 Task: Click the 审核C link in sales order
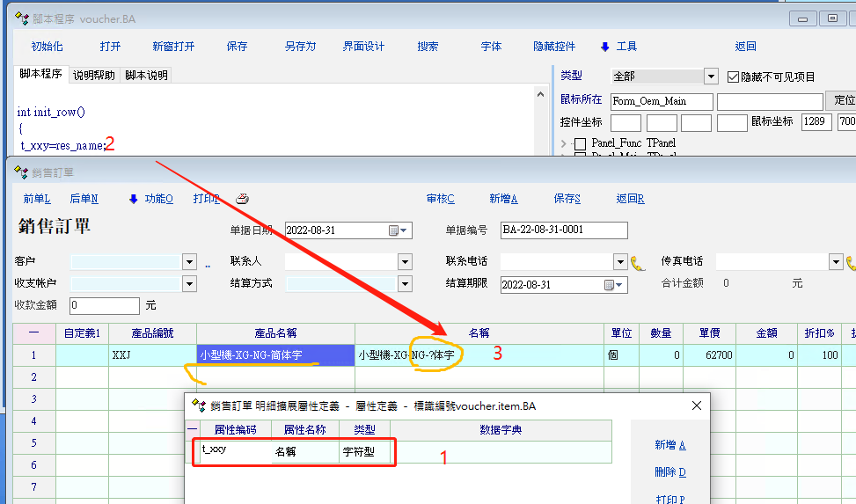point(440,199)
